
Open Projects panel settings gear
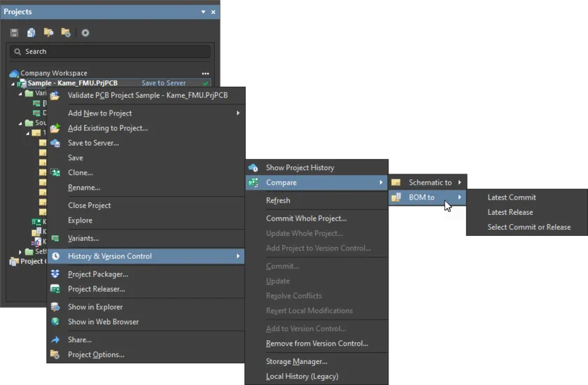(x=85, y=33)
